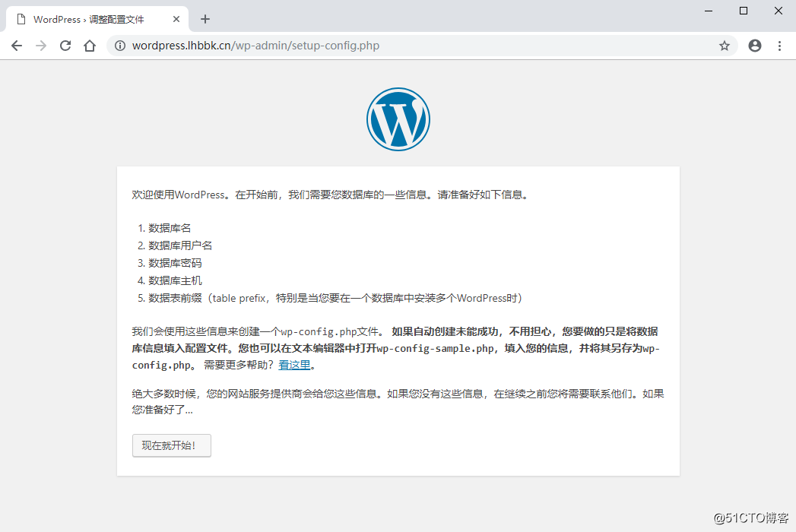Close the browser window
This screenshot has height=532, width=796.
click(779, 11)
